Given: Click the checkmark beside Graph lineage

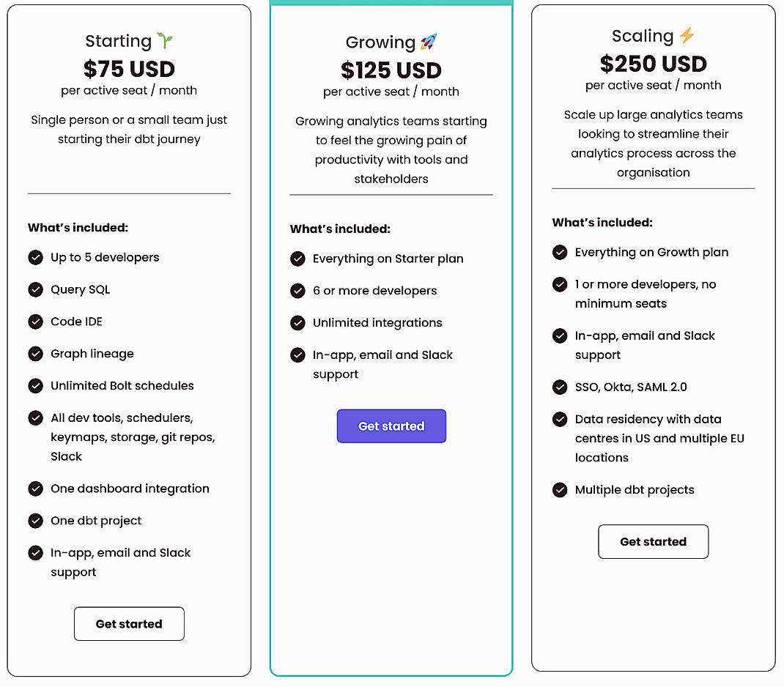Looking at the screenshot, I should (x=36, y=354).
